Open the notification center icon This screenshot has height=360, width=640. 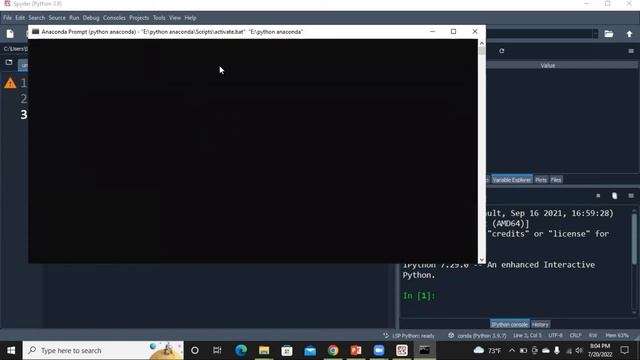click(624, 351)
